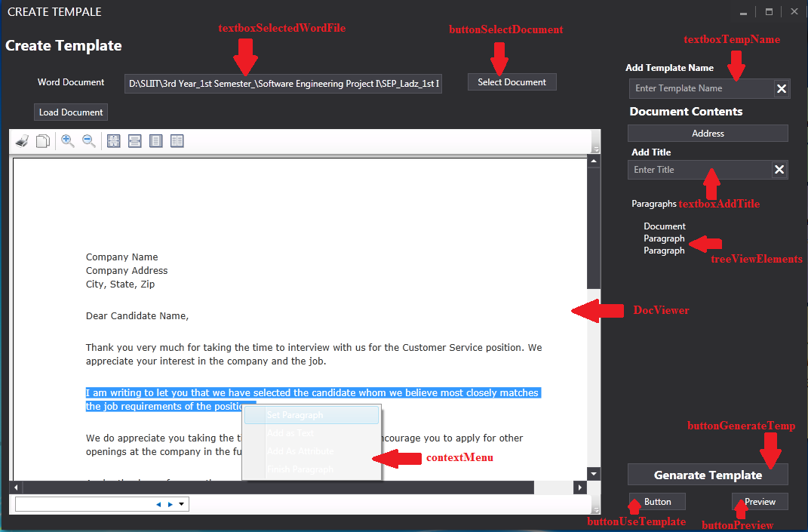Screen dimensions: 808x532
Task: Select the Paragraph node under Document tree
Action: (x=664, y=238)
